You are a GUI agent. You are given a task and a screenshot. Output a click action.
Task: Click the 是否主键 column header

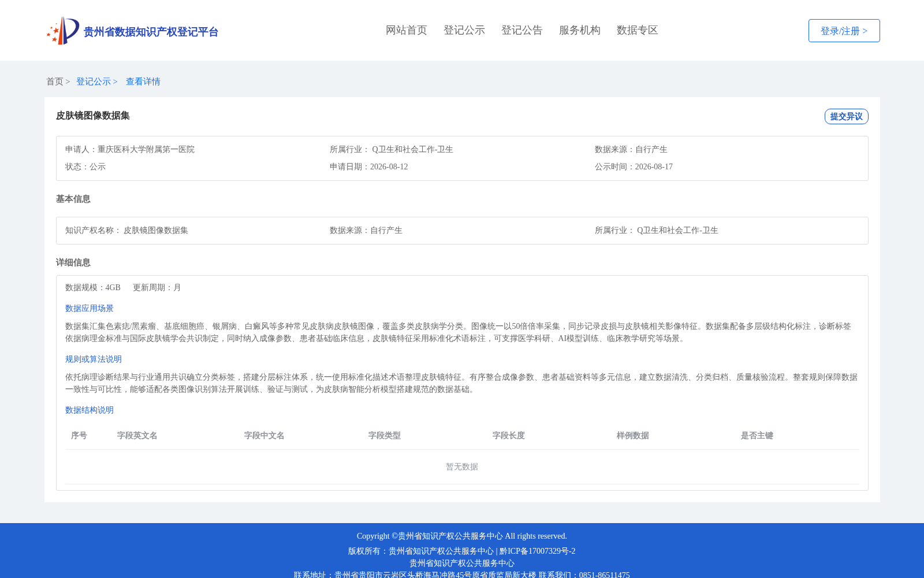757,435
